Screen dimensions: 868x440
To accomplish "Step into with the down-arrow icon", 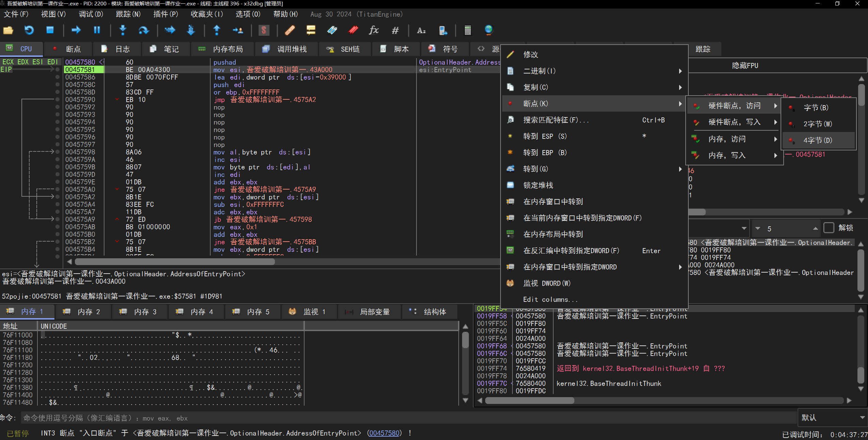I will pos(123,30).
